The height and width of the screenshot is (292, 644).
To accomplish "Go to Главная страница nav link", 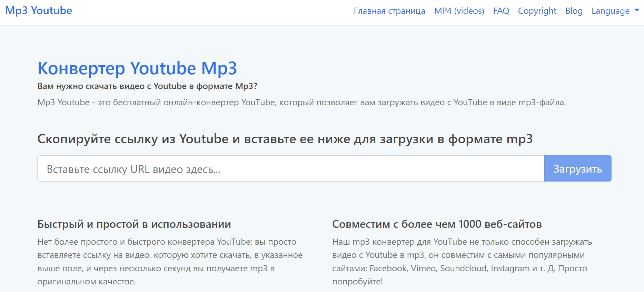I will 389,11.
